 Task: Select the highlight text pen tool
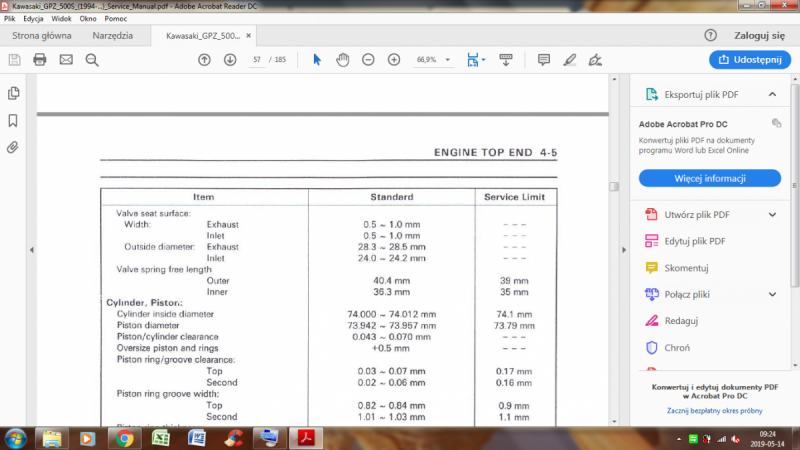pos(570,60)
